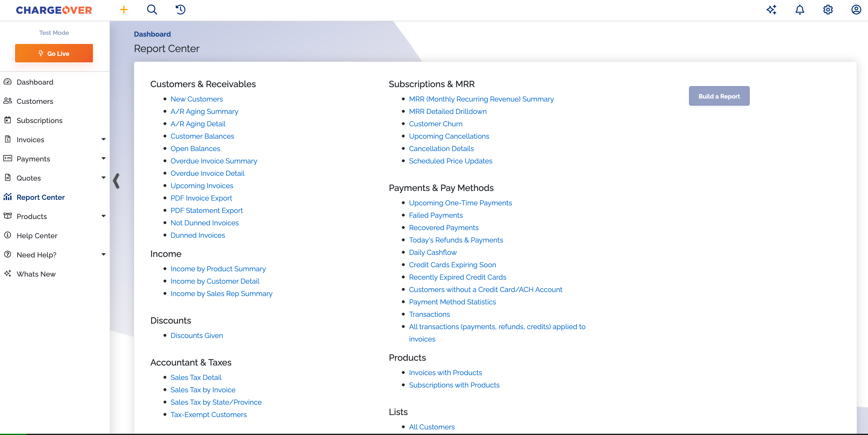
Task: Open Income by Sales Rep Summary
Action: click(x=221, y=294)
